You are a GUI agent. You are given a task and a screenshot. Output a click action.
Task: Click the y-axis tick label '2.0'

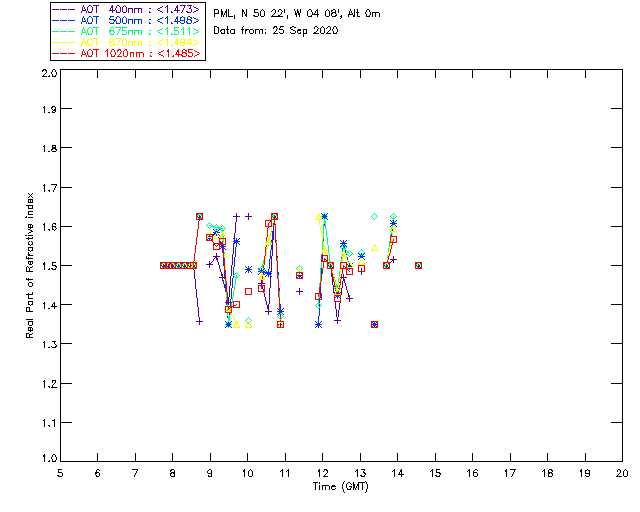49,73
